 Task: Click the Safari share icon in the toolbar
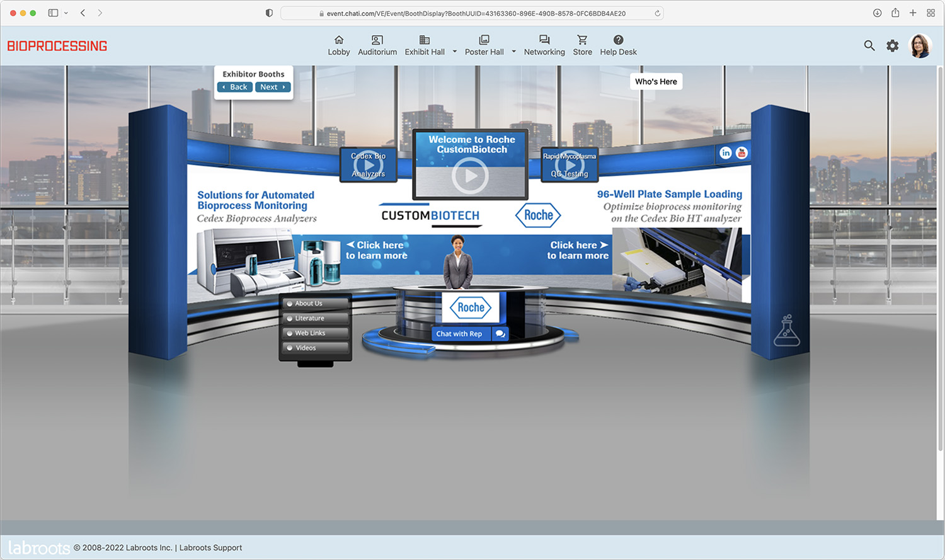895,13
